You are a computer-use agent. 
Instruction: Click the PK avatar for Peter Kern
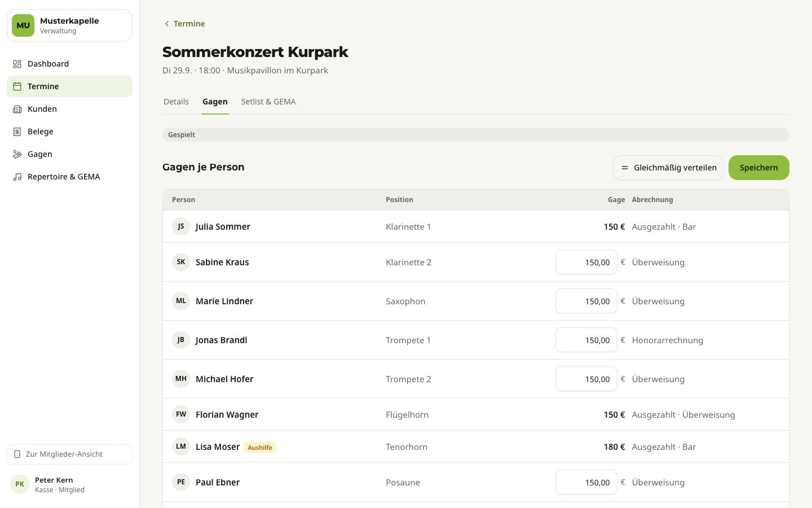pyautogui.click(x=20, y=484)
